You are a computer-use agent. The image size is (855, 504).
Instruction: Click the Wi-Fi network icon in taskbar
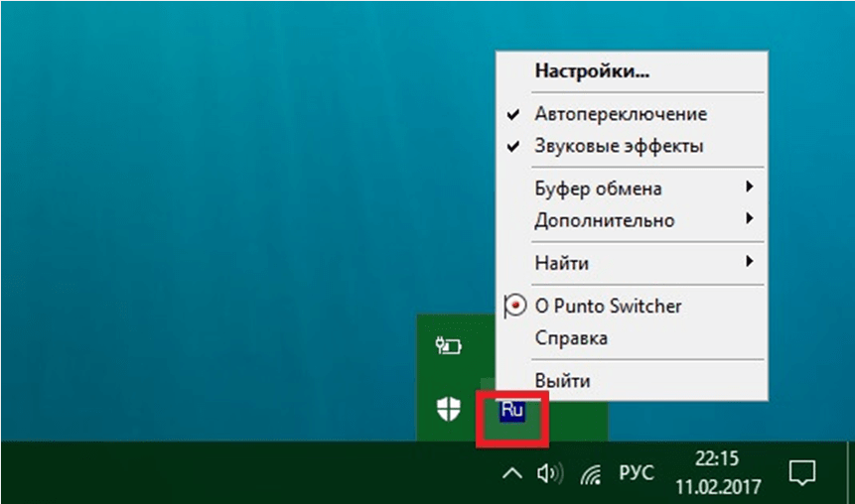click(x=592, y=473)
